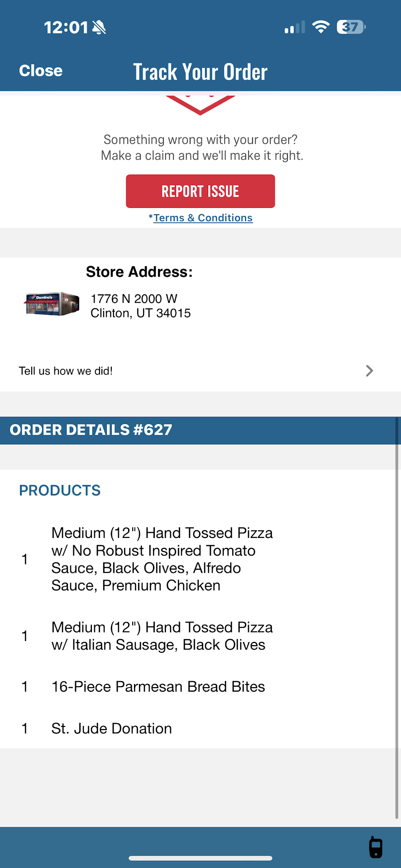Open the Terms & Conditions link
401x868 pixels.
click(203, 218)
